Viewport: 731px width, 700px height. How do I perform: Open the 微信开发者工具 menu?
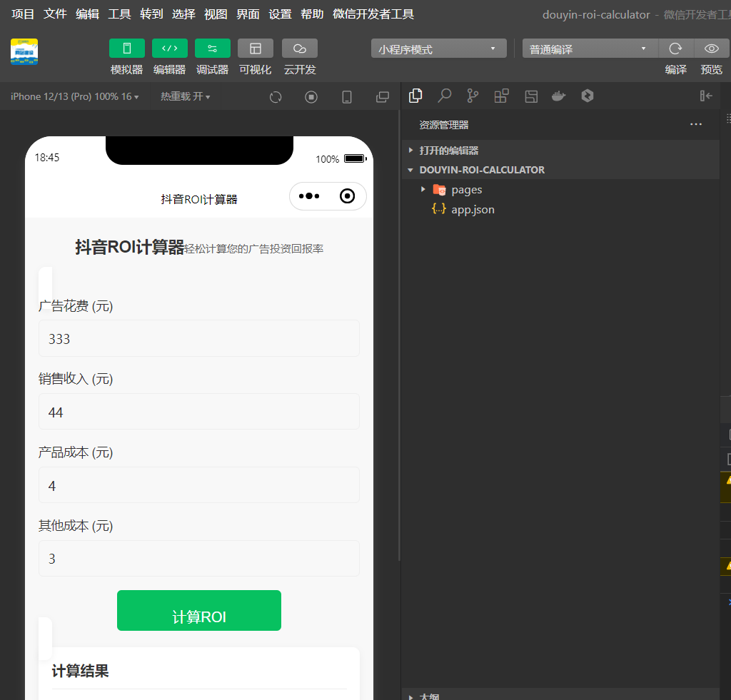[x=373, y=14]
